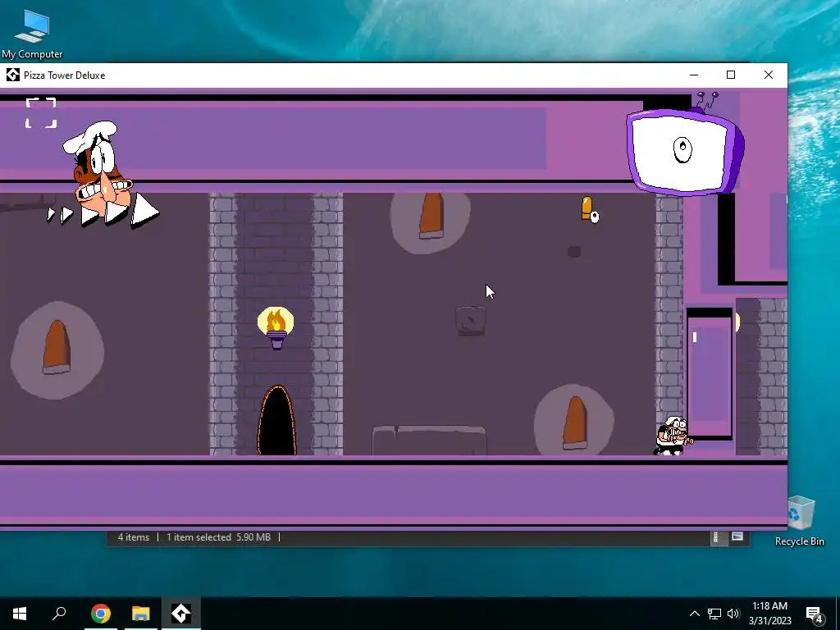Open taskbar Search

59,614
